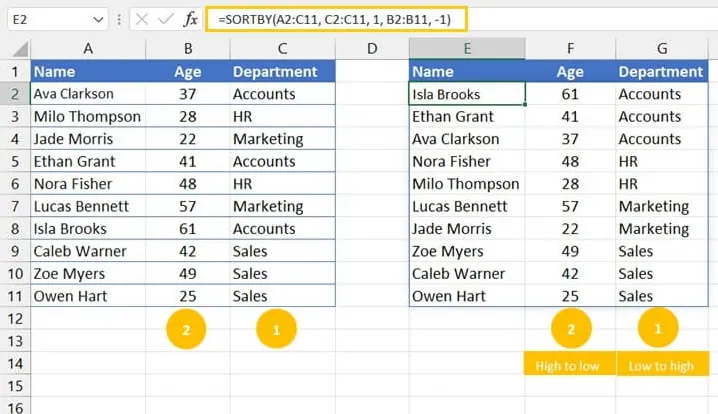The image size is (718, 414).
Task: Select cell with Milo Thompson in column A
Action: [x=88, y=116]
